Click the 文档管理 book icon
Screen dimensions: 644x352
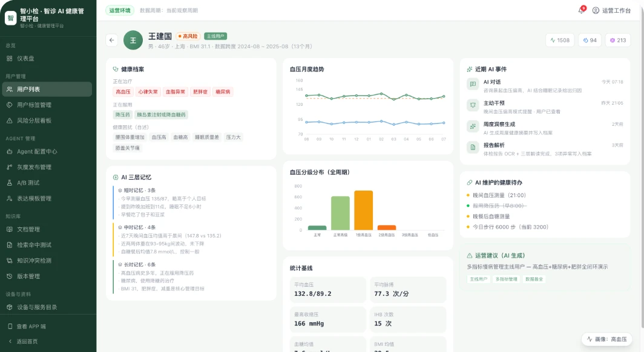10,229
